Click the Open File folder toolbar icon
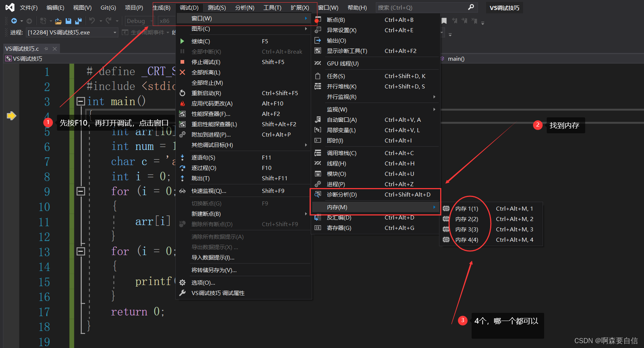The image size is (644, 348). [x=58, y=21]
